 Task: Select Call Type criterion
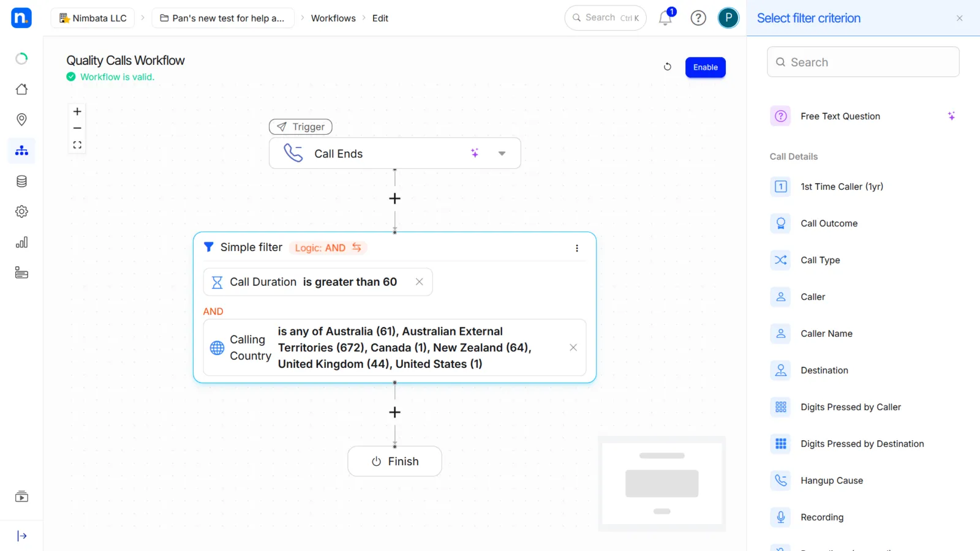[x=863, y=260]
